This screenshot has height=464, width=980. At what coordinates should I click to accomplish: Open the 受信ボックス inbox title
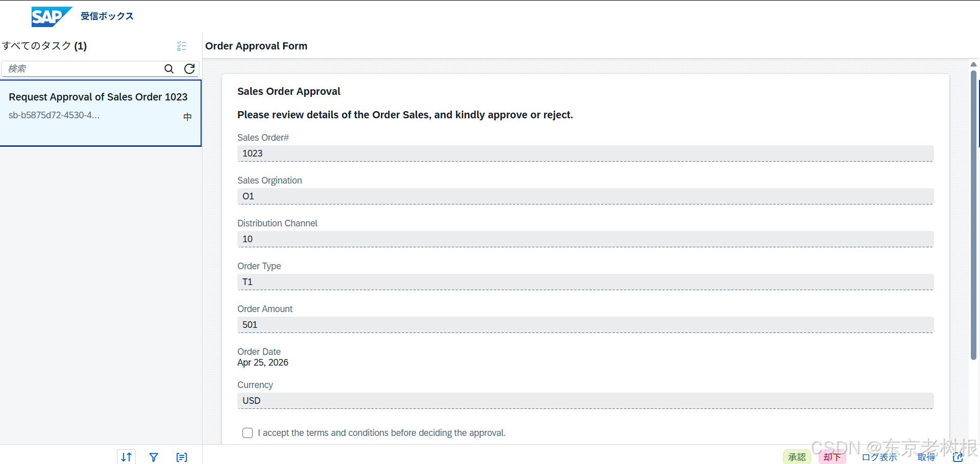(x=107, y=16)
